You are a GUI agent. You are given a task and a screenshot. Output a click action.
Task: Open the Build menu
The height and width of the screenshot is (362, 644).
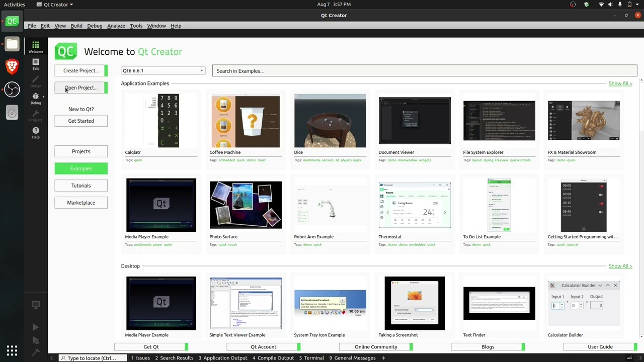[x=76, y=26]
